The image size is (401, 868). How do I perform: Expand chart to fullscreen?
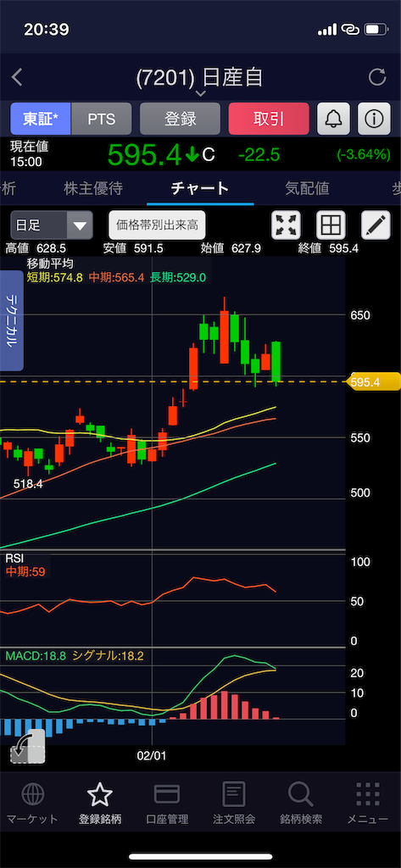[286, 225]
